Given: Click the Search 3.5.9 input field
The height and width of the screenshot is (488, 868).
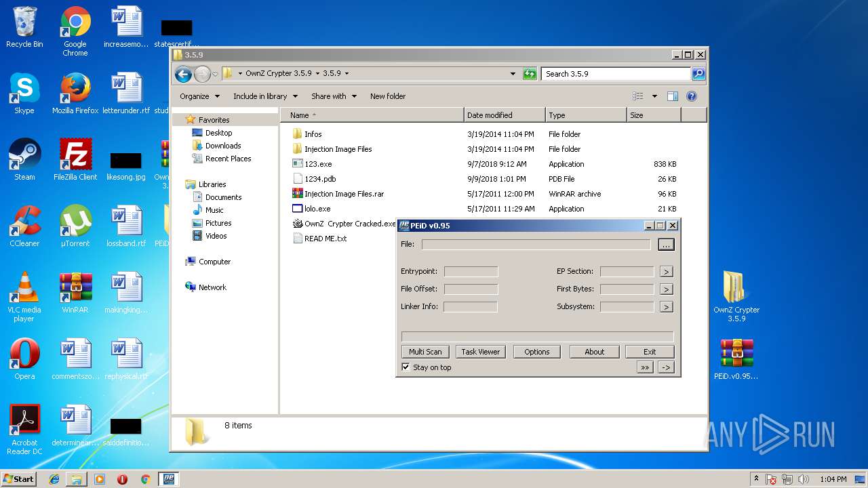Looking at the screenshot, I should pos(616,74).
